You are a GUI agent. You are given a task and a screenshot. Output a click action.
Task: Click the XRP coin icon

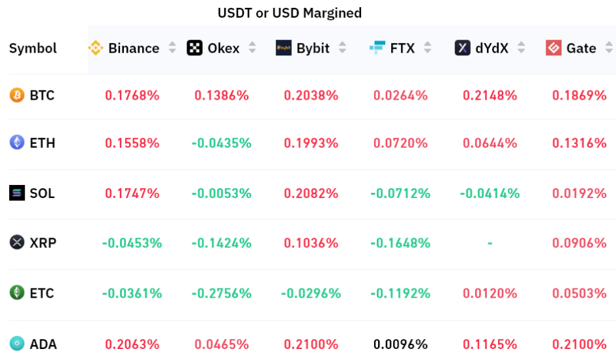click(17, 243)
